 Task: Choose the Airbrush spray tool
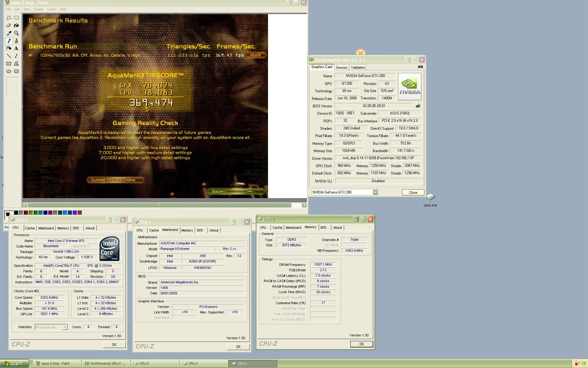coord(9,48)
